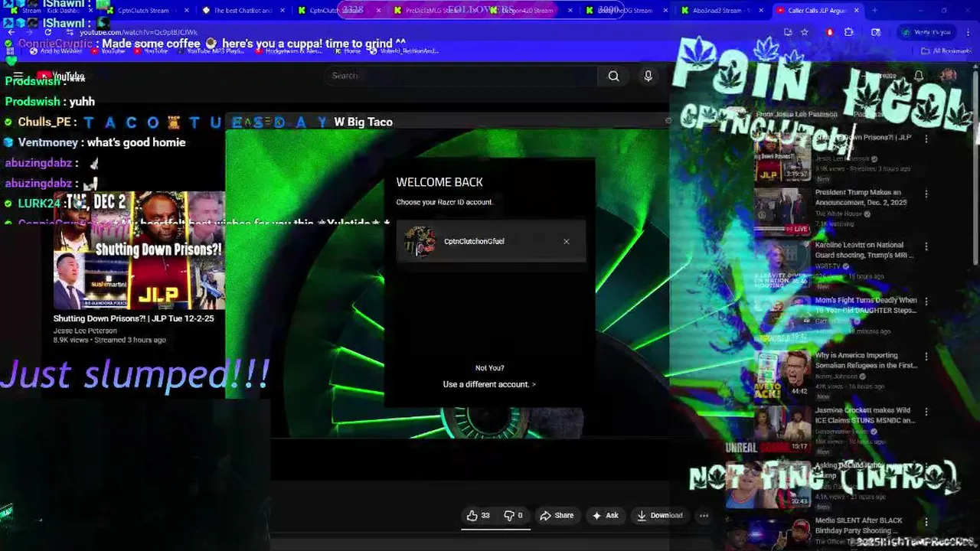
Task: Go back with the browser back arrow
Action: (x=11, y=32)
